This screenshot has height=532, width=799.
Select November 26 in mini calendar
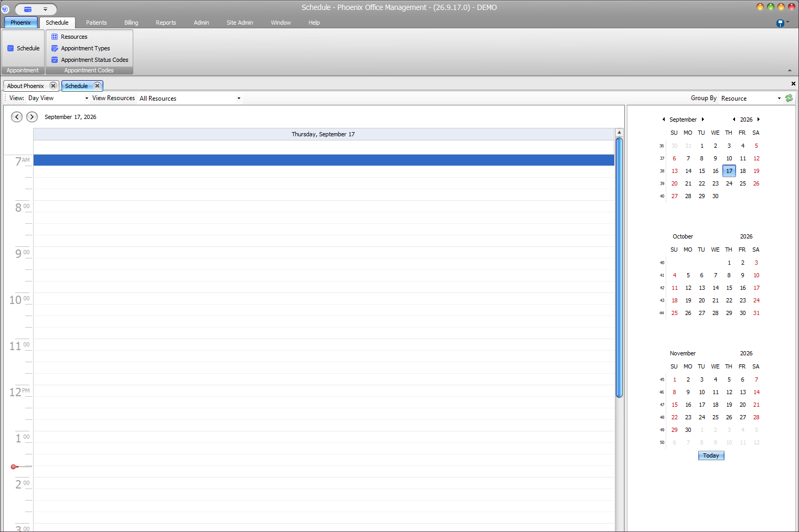pyautogui.click(x=729, y=417)
